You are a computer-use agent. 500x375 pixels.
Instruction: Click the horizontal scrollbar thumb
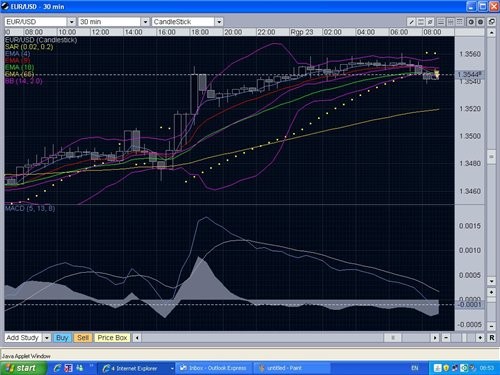click(393, 338)
